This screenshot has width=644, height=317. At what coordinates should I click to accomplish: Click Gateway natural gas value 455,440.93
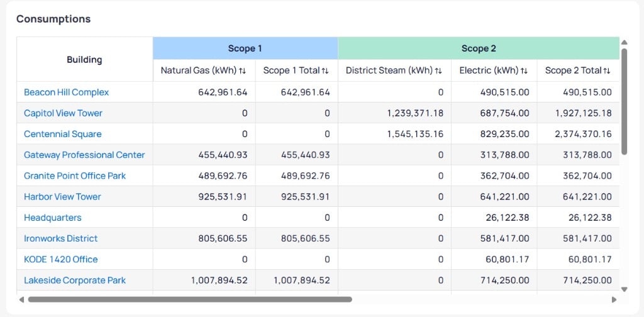223,155
